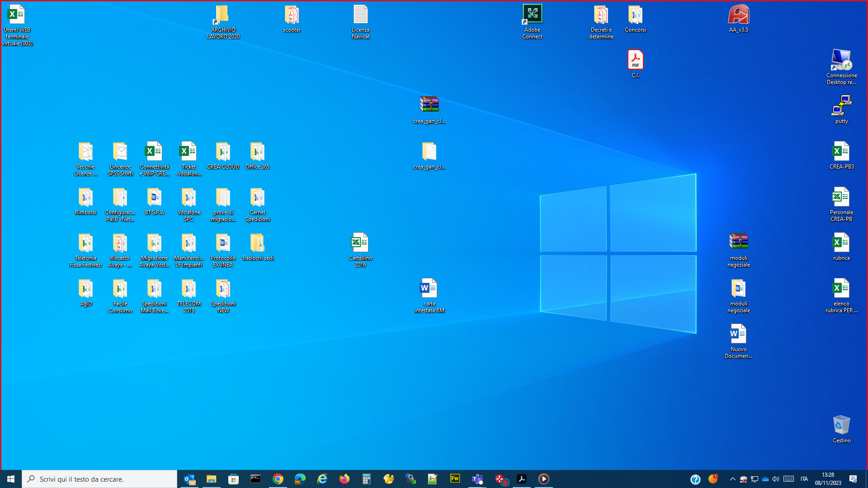Launch Google Chrome from taskbar
The height and width of the screenshot is (488, 868).
[x=278, y=479]
